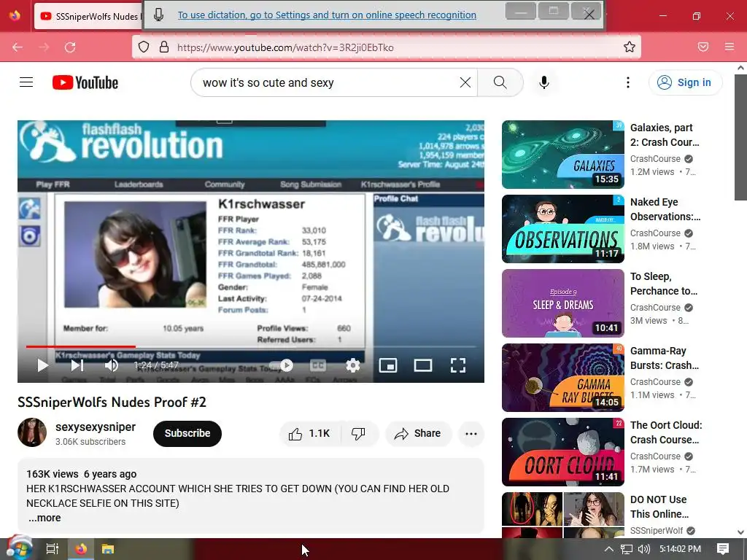Viewport: 747px width, 560px height.
Task: Open Galaxies part 2 thumbnail
Action: (x=563, y=155)
